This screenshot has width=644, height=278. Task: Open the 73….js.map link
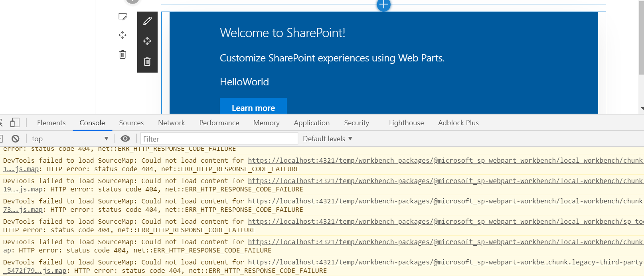[23, 210]
